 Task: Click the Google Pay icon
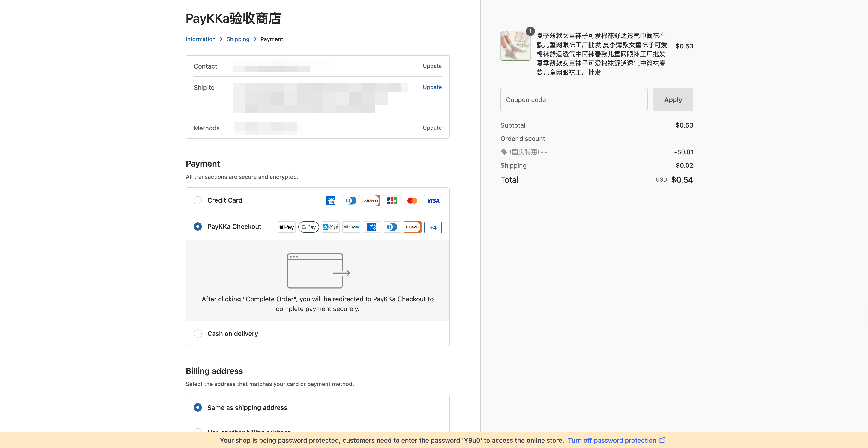tap(309, 227)
